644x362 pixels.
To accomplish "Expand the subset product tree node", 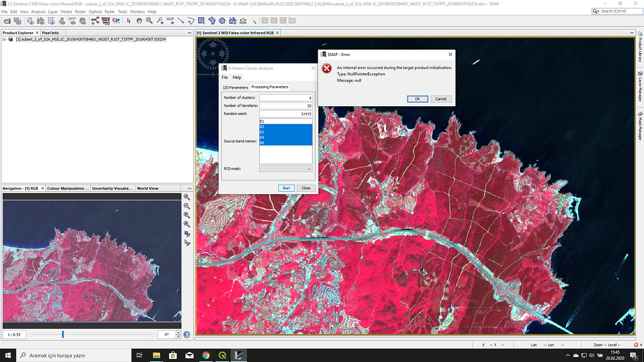I will pyautogui.click(x=4, y=39).
